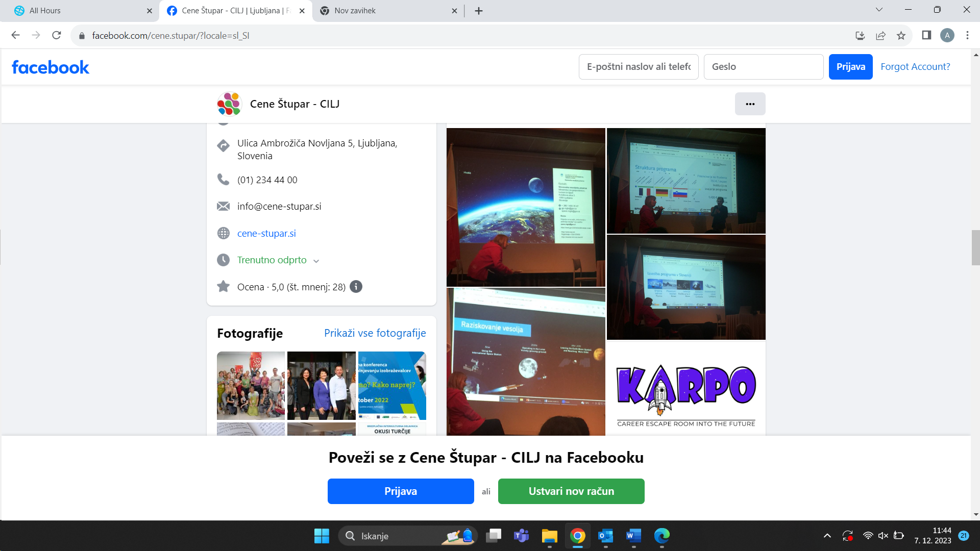Expand the hidden system tray icons
980x551 pixels.
827,536
